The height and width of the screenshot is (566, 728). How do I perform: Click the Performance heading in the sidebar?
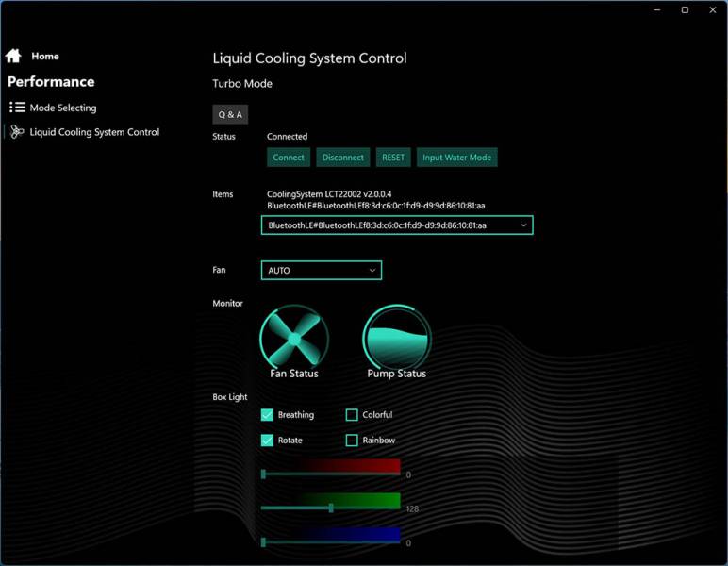click(x=51, y=82)
